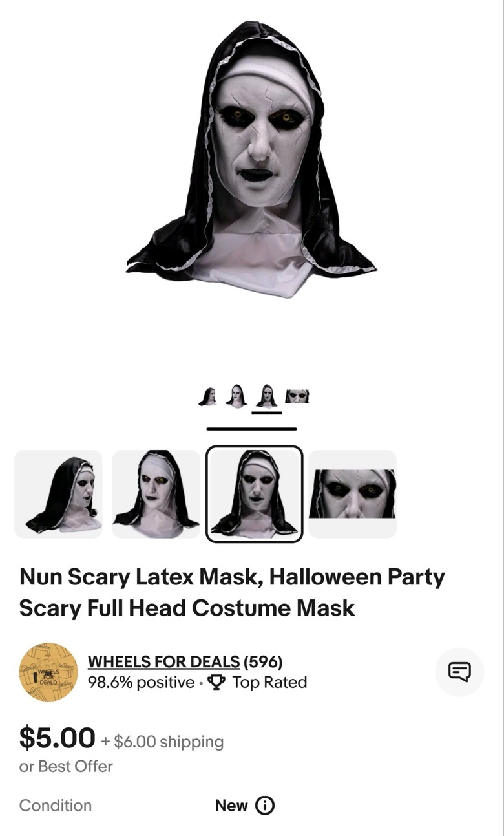Show the side-profile nun mask thumbnail

pyautogui.click(x=58, y=494)
